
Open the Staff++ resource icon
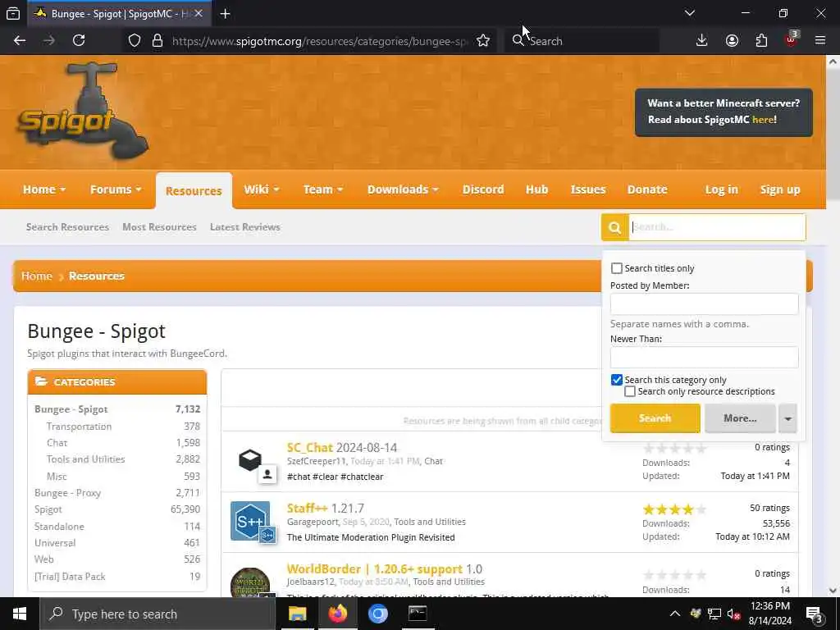tap(250, 521)
